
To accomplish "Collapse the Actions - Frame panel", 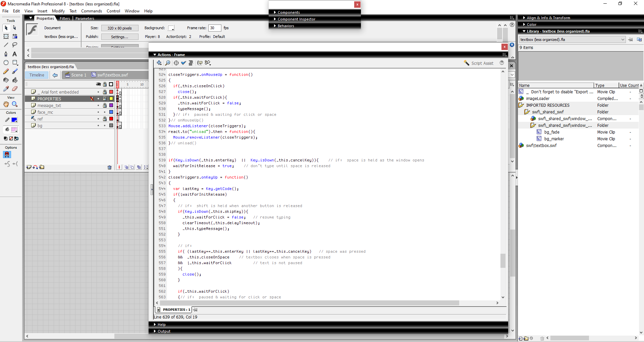I will [x=155, y=55].
